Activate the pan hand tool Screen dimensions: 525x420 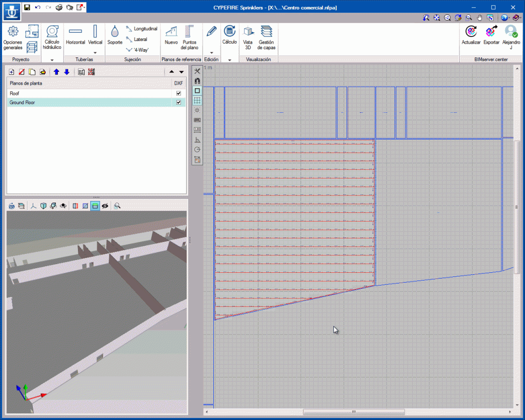tap(479, 17)
